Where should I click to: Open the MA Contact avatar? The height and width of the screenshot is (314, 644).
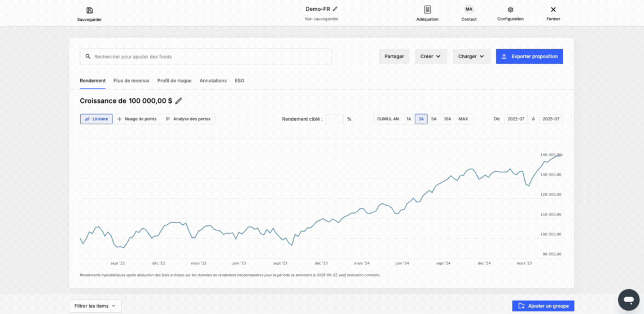click(x=468, y=9)
